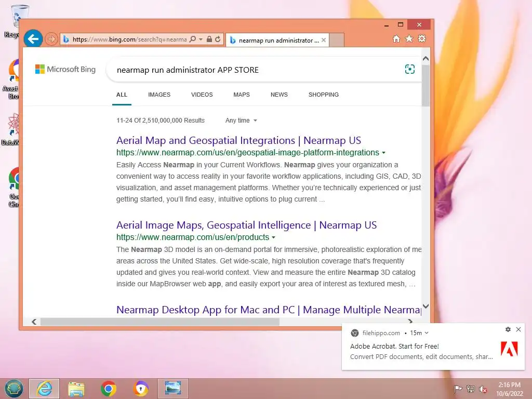Click the horizontal scrollbar right arrow

coord(410,321)
